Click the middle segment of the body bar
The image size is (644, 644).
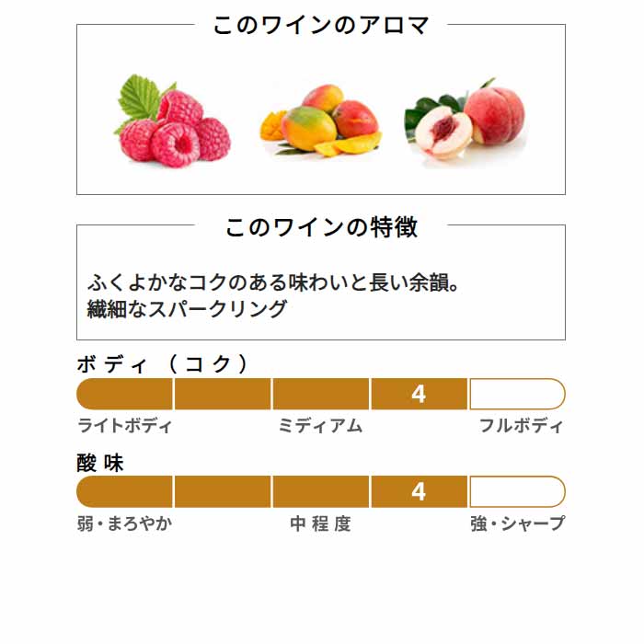[321, 394]
